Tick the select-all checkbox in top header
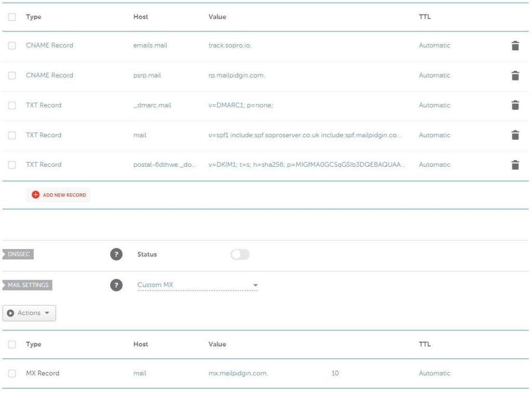532x393 pixels. [x=12, y=17]
